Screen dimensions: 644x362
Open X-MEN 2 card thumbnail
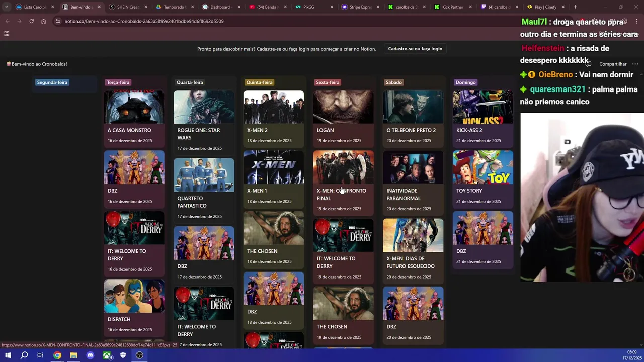(x=274, y=107)
